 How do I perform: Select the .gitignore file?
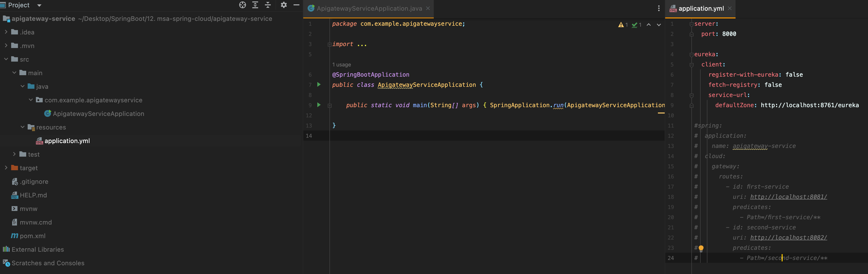(34, 181)
